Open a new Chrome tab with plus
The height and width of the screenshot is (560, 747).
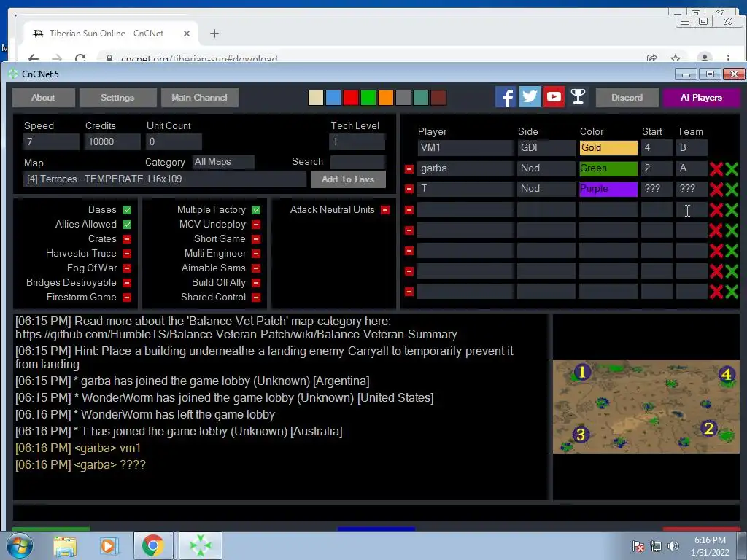pos(214,34)
